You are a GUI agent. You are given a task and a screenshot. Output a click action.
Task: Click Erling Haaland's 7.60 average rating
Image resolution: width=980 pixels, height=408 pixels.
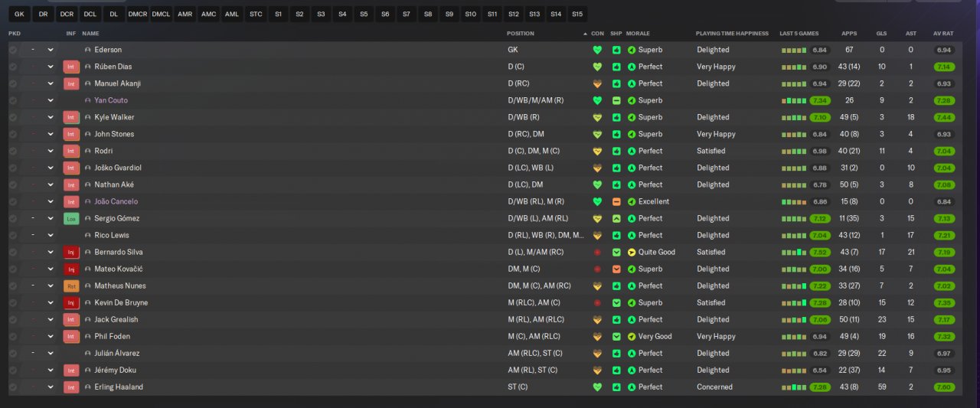click(944, 387)
